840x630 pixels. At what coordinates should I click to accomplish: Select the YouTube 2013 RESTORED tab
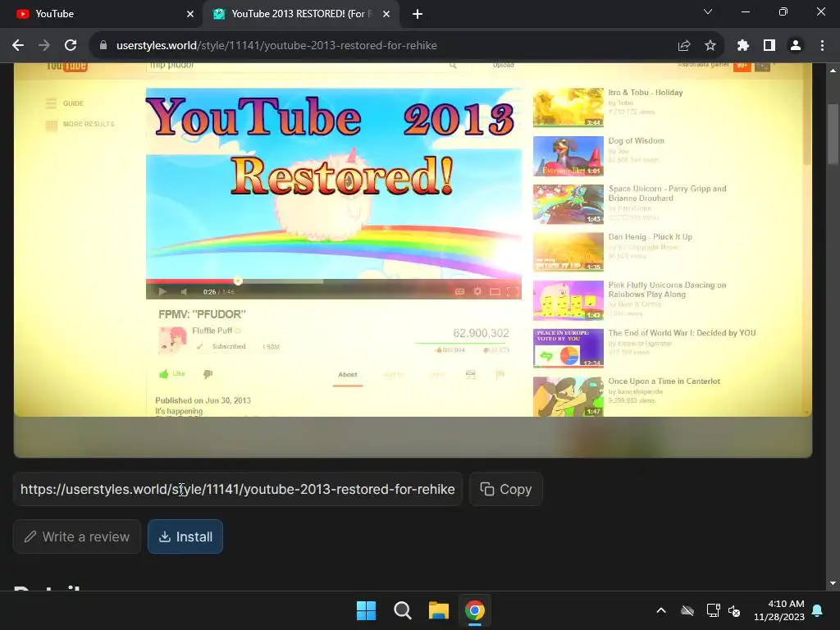click(301, 14)
